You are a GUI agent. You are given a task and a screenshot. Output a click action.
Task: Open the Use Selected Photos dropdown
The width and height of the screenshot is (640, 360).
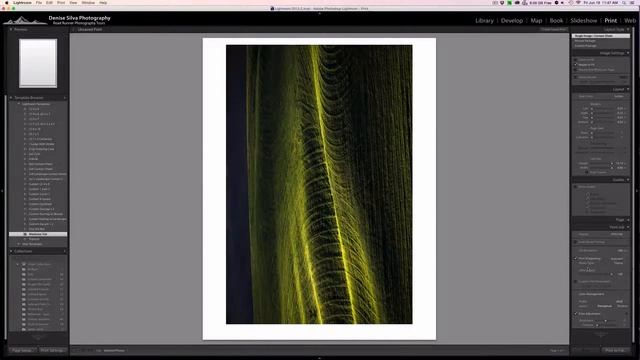point(114,351)
